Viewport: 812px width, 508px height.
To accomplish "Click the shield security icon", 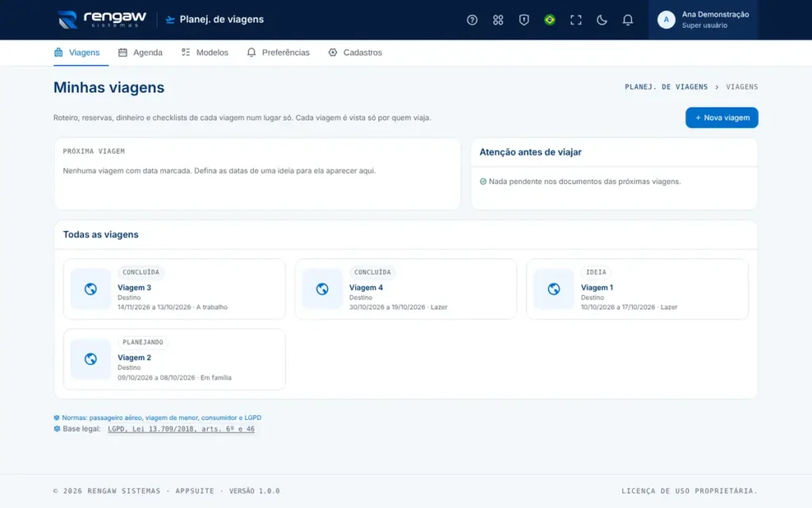I will pyautogui.click(x=523, y=20).
